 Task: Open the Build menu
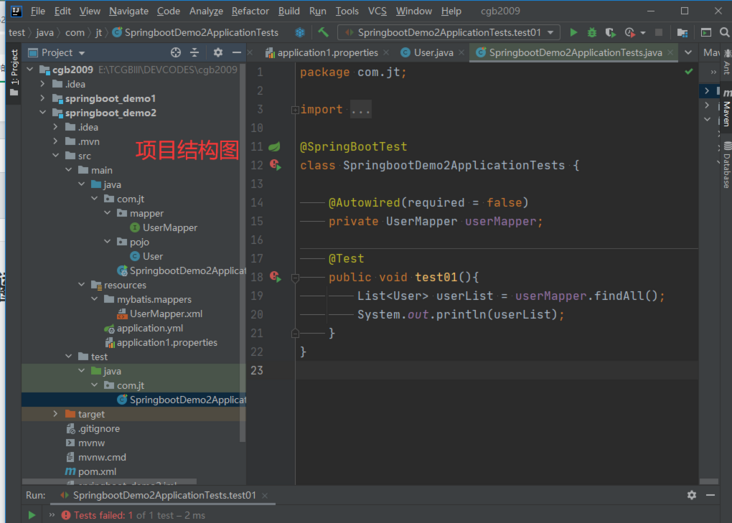coord(289,11)
